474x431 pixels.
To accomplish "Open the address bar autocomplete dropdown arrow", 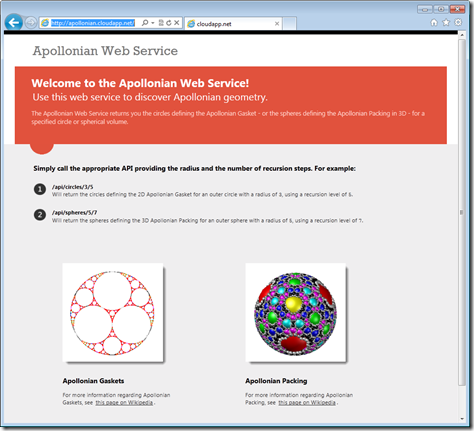I will point(153,23).
